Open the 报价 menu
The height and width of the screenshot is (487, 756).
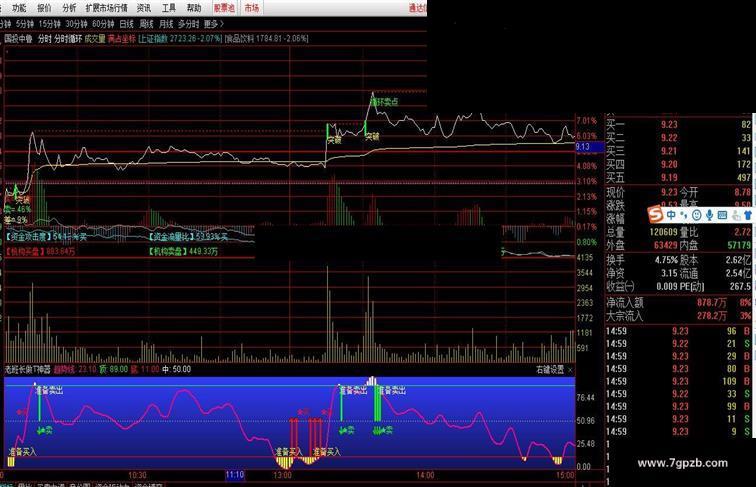44,8
